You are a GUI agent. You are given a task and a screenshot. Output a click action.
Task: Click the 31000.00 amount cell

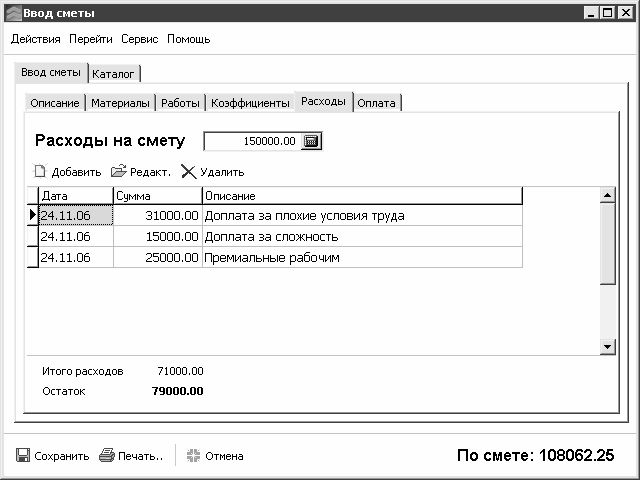click(158, 215)
